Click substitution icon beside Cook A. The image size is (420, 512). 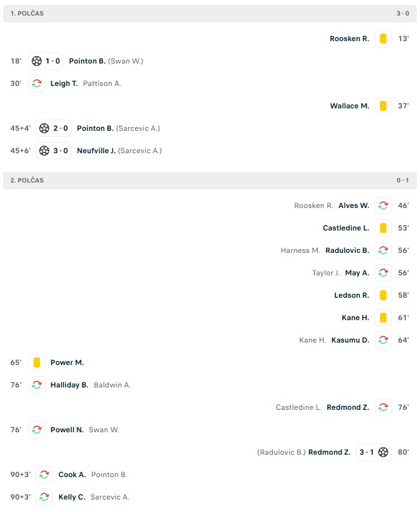44,475
